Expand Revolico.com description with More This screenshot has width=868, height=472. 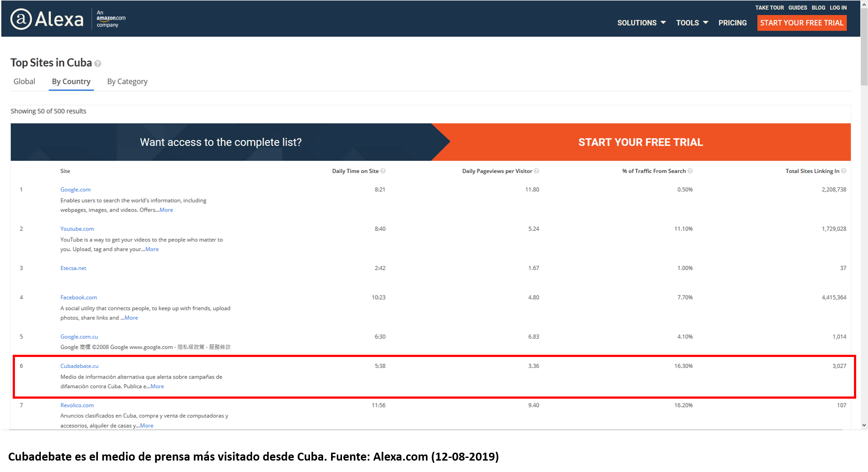click(x=147, y=425)
